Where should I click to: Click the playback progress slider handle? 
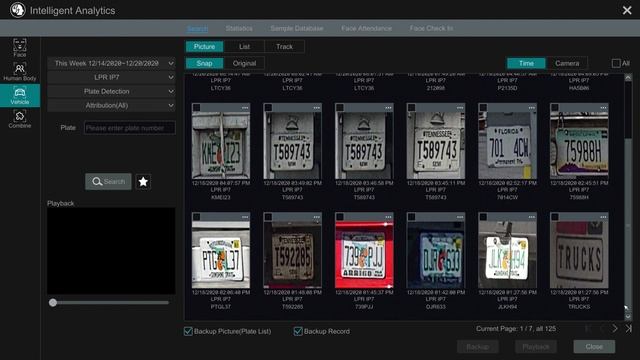pyautogui.click(x=53, y=302)
